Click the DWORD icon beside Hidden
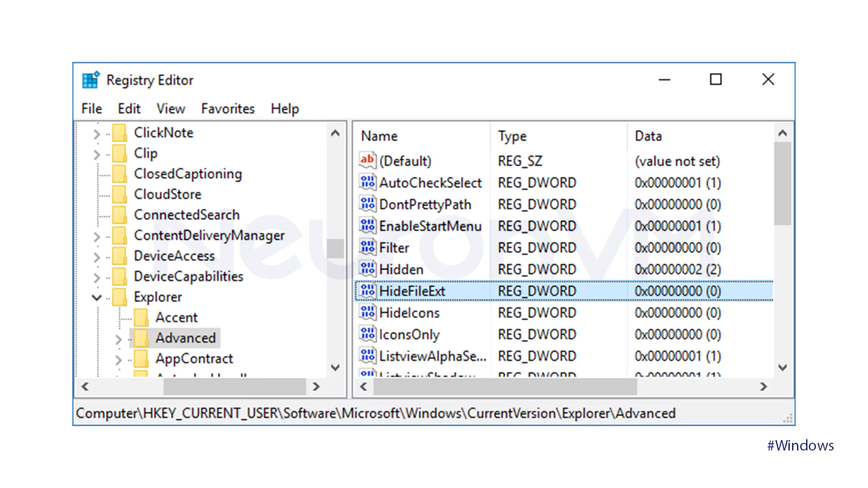This screenshot has height=488, width=868. click(367, 269)
